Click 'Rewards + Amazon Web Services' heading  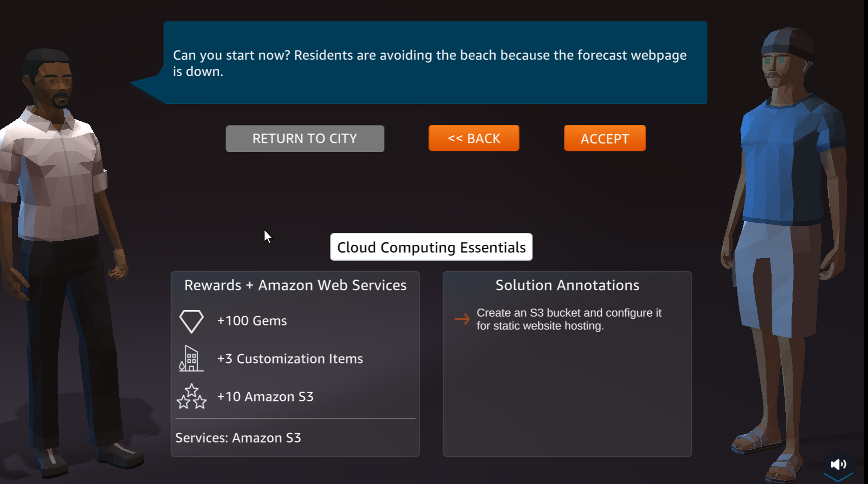(x=295, y=285)
